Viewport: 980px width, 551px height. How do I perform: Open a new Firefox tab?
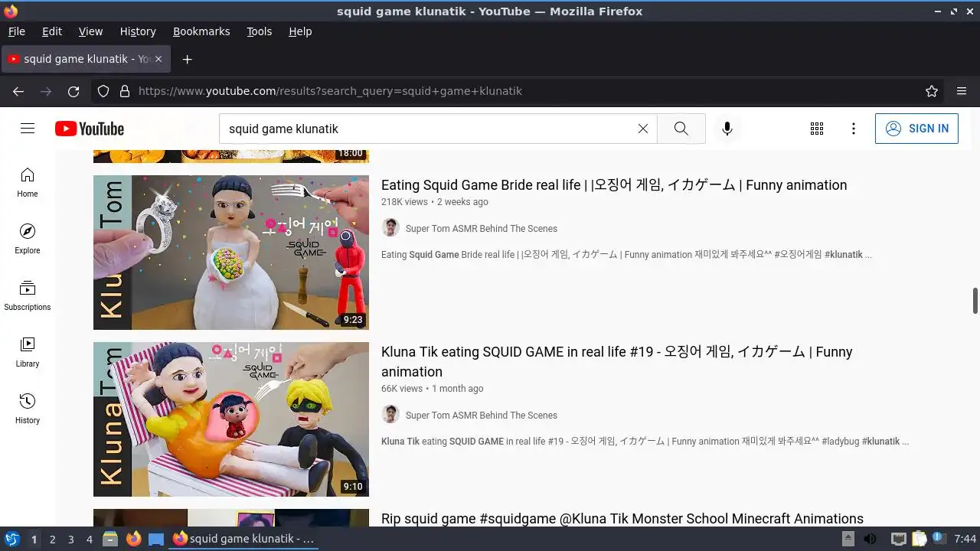[187, 59]
